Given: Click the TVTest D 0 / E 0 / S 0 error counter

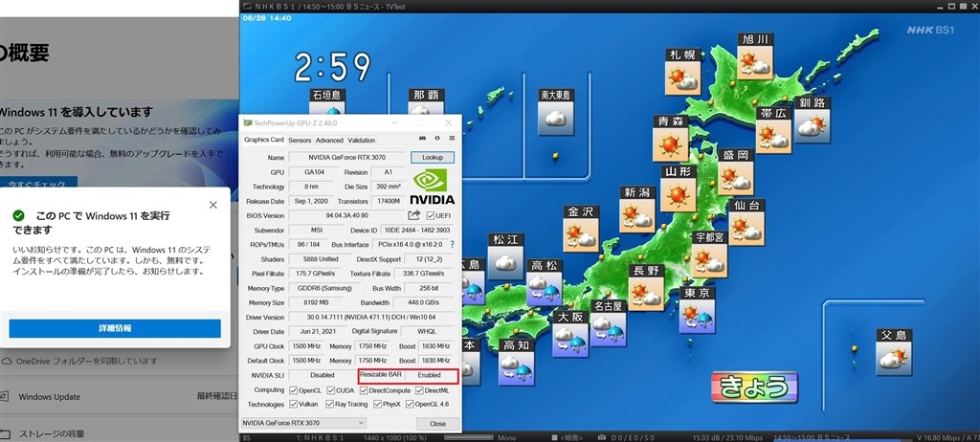Looking at the screenshot, I should tap(633, 437).
